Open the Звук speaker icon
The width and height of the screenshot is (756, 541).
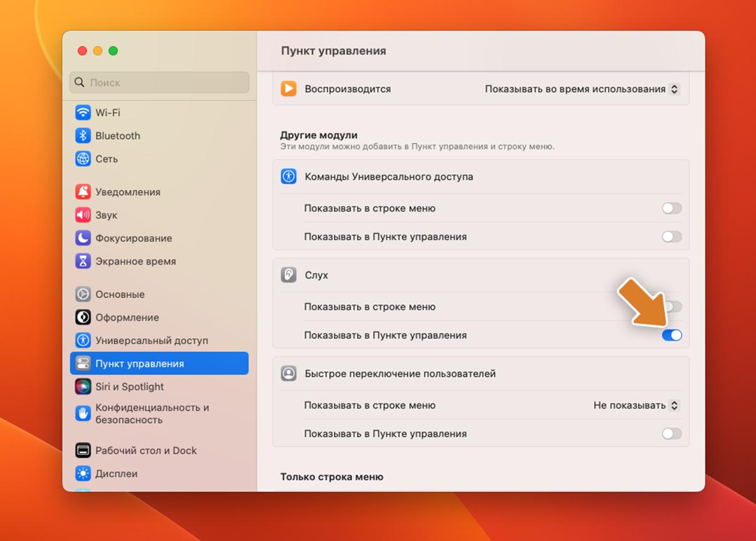[83, 215]
